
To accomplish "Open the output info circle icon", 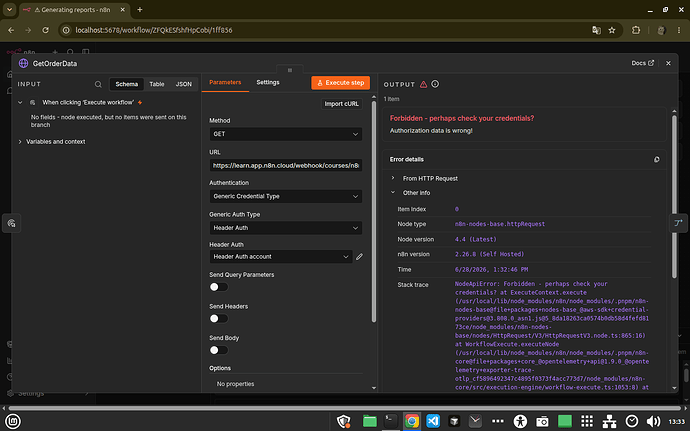I will tap(435, 84).
